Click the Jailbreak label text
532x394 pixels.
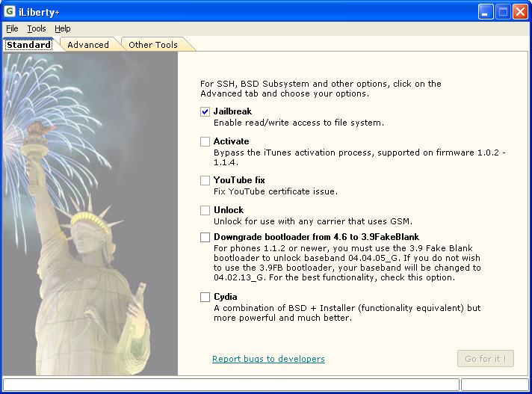(x=232, y=111)
